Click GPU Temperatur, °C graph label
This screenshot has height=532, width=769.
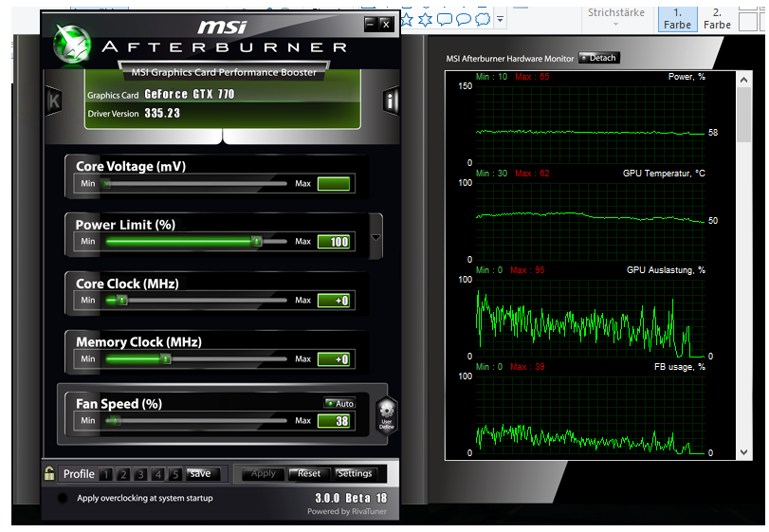point(664,174)
